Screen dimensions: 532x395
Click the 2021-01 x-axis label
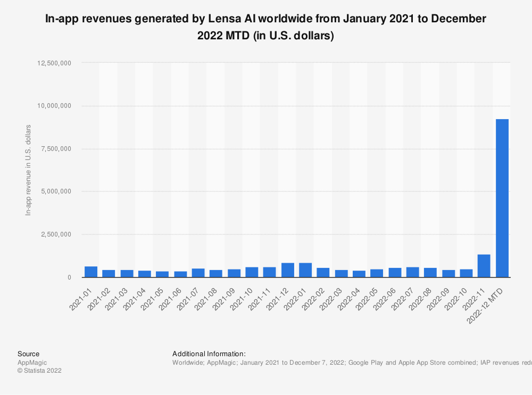pos(82,297)
